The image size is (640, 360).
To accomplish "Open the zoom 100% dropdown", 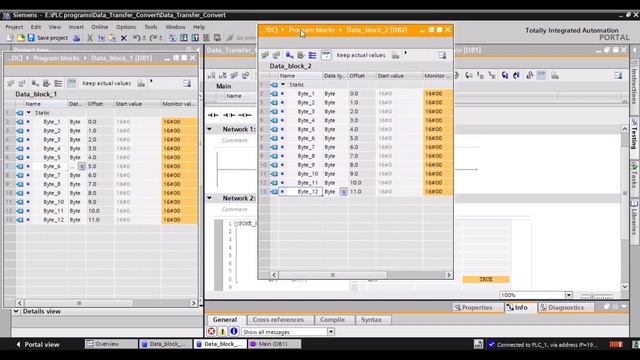I will coord(568,295).
